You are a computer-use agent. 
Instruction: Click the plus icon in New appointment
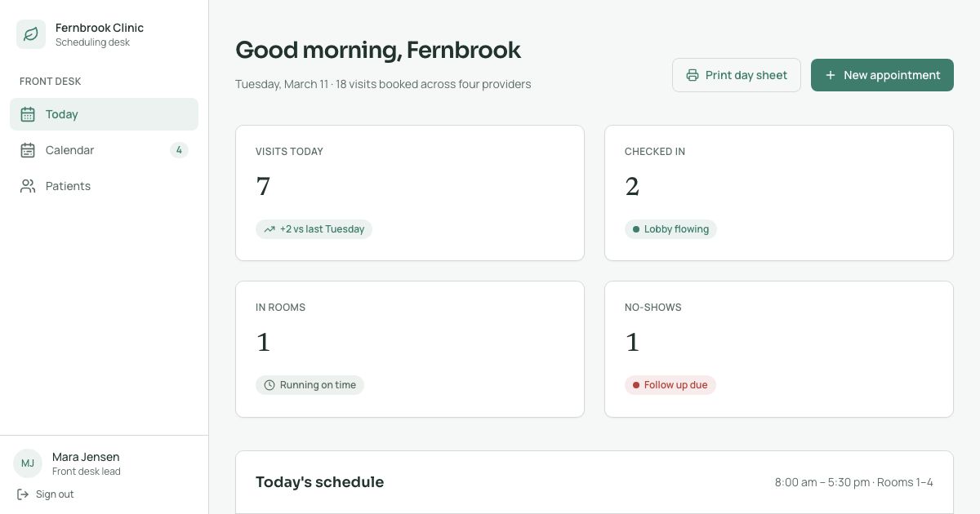(831, 75)
